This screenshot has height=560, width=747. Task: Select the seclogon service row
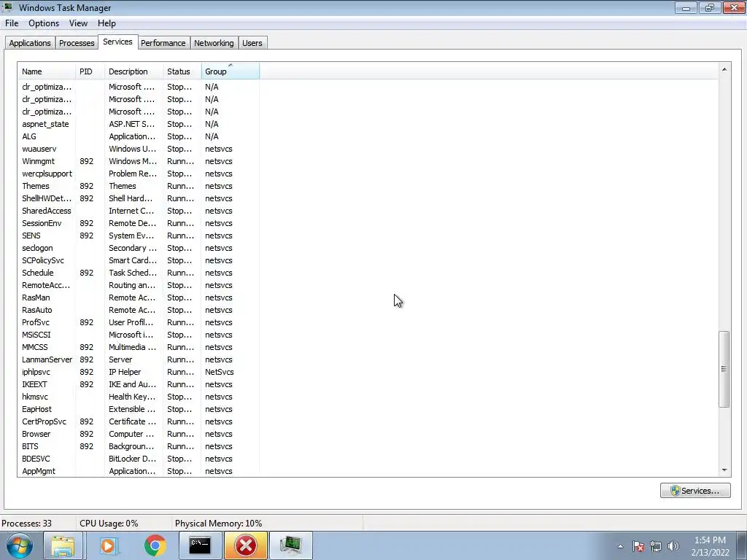tap(138, 248)
